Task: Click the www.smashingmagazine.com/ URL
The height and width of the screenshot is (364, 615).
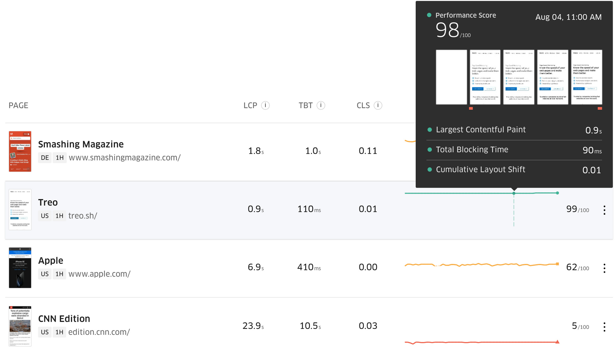Action: (125, 158)
